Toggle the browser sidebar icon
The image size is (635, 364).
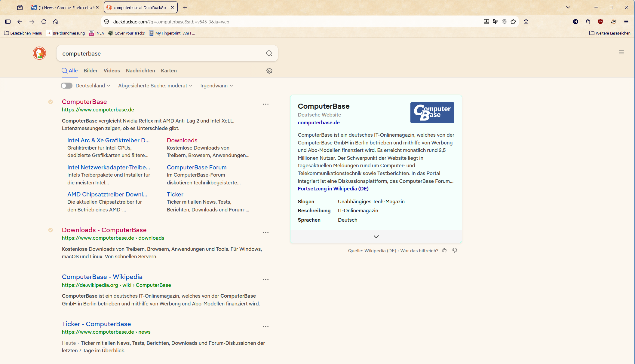8,22
